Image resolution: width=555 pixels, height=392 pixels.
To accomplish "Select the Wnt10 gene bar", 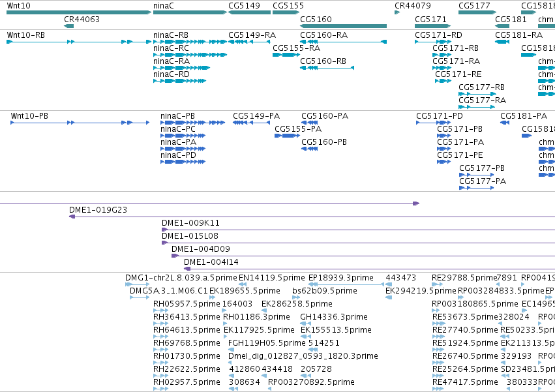I will click(79, 12).
